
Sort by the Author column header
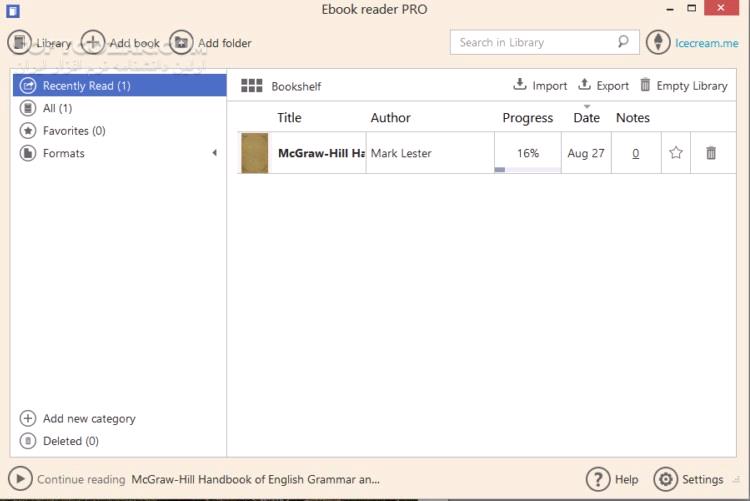pos(390,118)
